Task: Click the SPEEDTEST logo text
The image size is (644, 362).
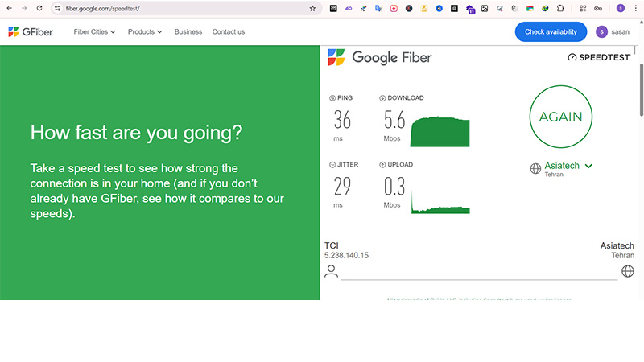Action: pyautogui.click(x=599, y=57)
